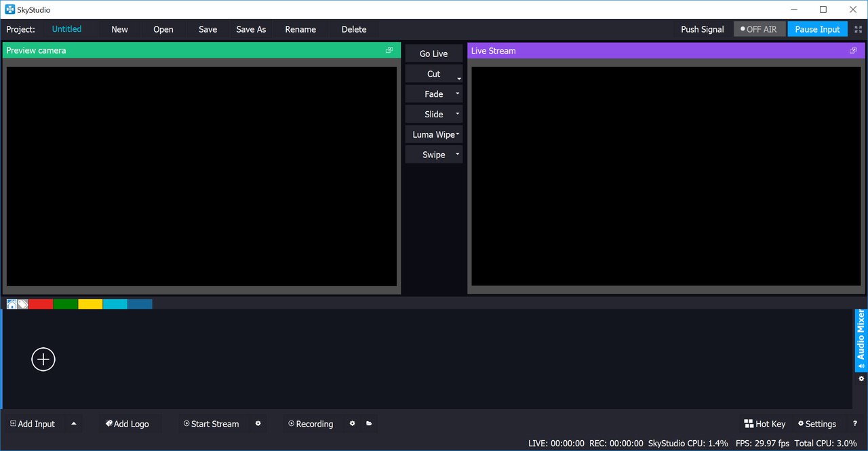
Task: Click Rename in the project bar
Action: (300, 29)
